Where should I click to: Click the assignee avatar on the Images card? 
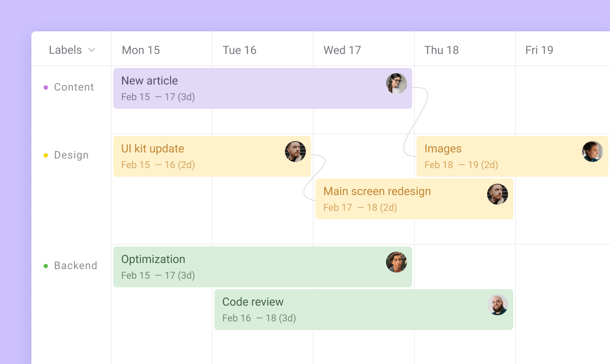coord(592,152)
